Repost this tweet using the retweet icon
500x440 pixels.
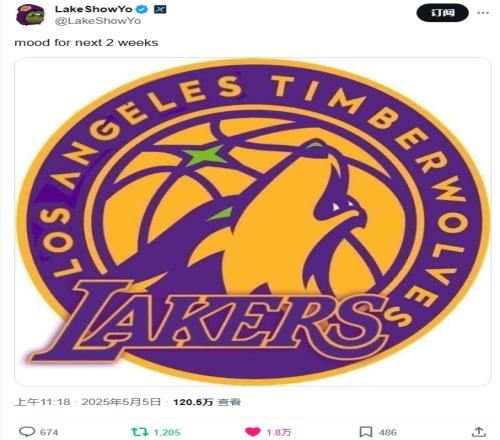click(x=140, y=432)
